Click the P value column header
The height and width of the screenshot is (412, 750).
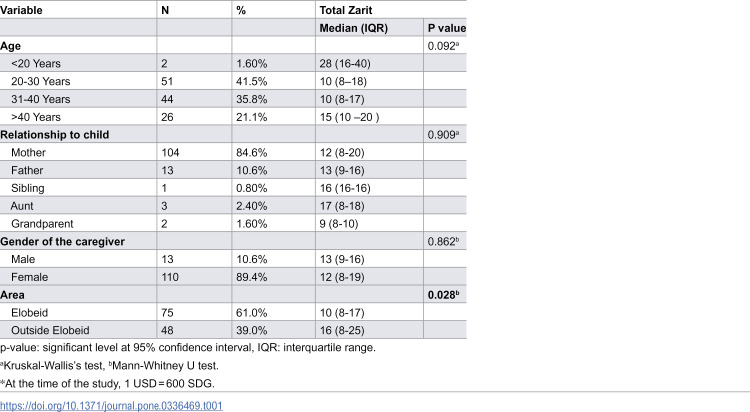(447, 28)
